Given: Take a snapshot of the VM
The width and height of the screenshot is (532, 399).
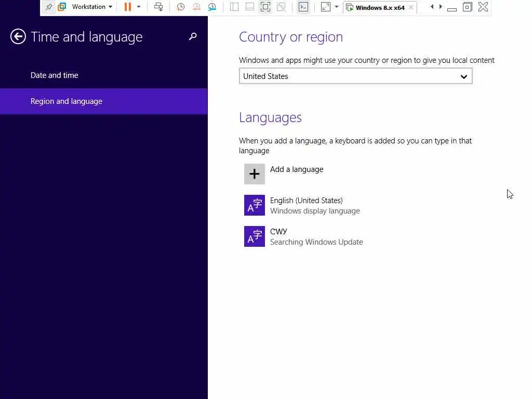Looking at the screenshot, I should click(180, 7).
